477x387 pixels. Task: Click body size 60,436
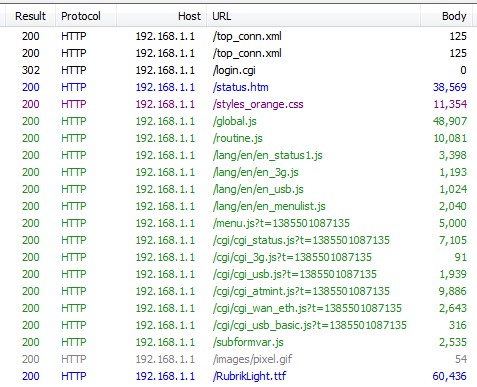coord(449,376)
